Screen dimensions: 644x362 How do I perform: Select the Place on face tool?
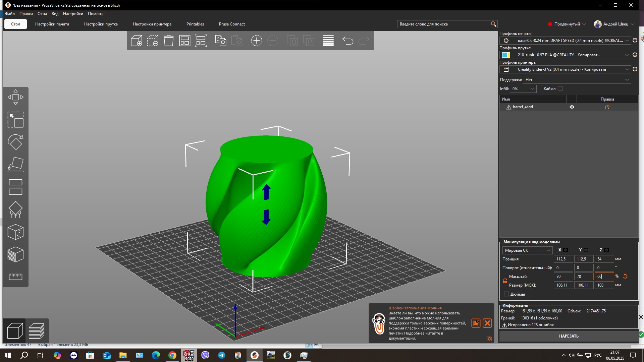click(15, 165)
